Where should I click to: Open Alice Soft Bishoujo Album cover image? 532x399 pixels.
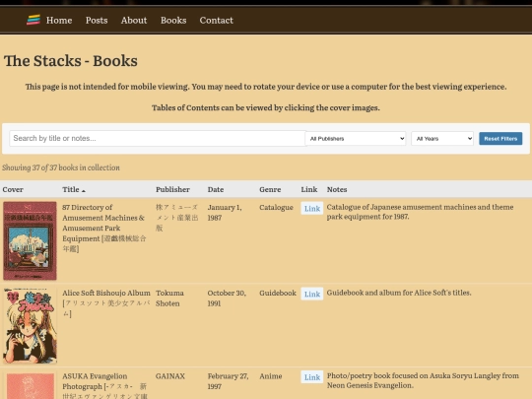pyautogui.click(x=30, y=326)
